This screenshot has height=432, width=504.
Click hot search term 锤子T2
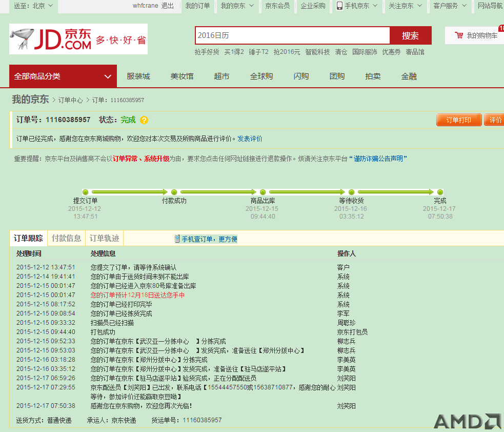258,52
